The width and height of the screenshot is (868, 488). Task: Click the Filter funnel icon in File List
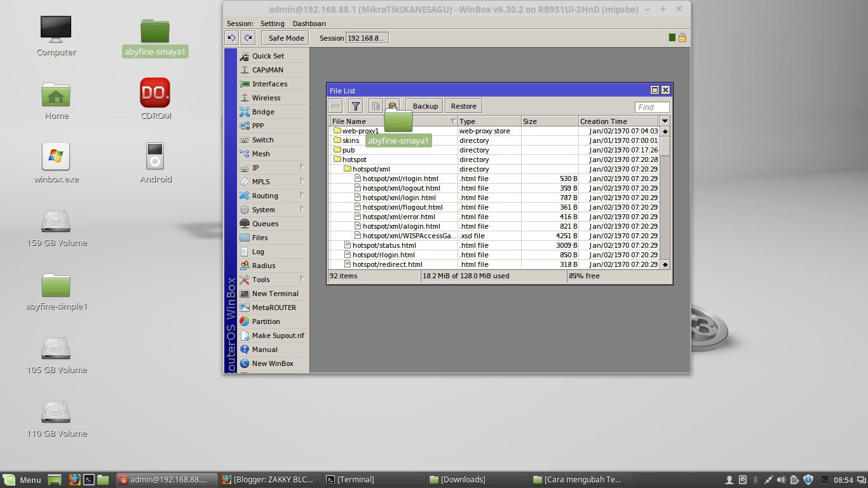tap(356, 106)
